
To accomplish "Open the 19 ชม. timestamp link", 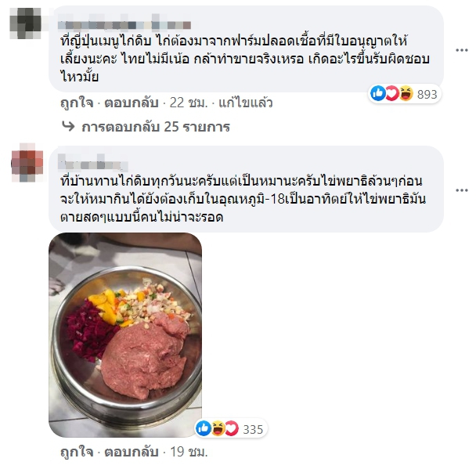I will 189,452.
